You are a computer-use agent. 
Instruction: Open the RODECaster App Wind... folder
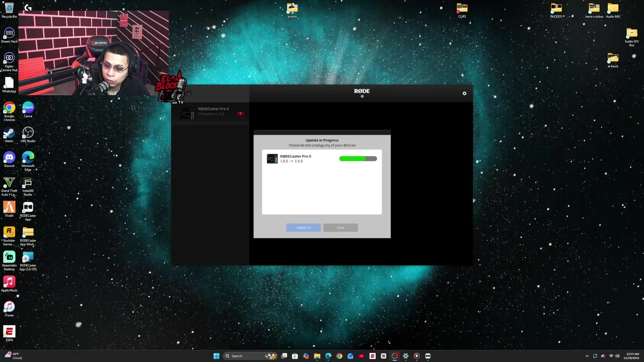click(x=28, y=236)
